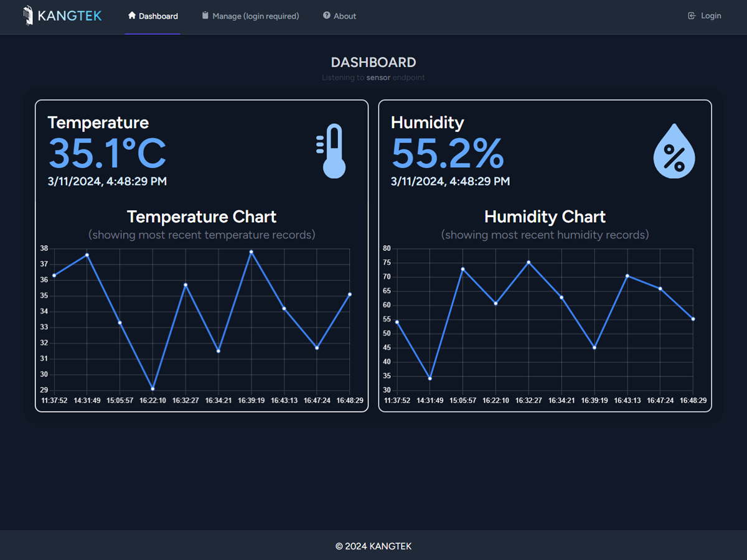Click the Login arrow icon
This screenshot has width=747, height=560.
[692, 16]
